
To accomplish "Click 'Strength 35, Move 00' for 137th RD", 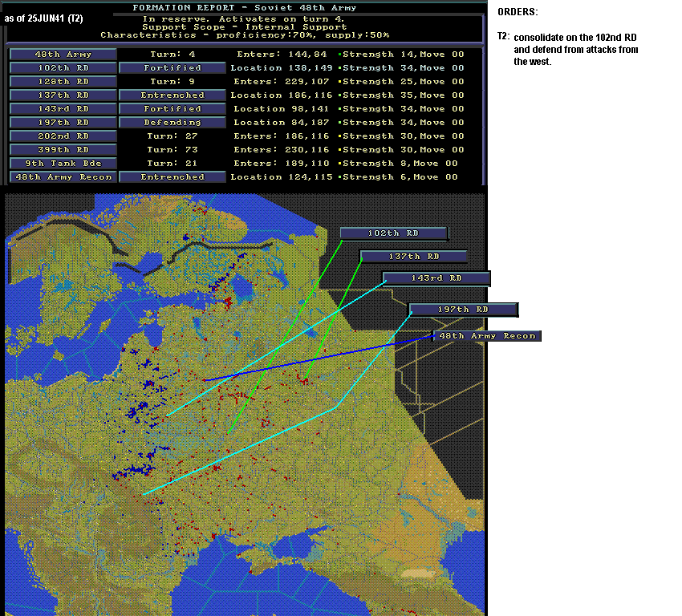I will click(404, 95).
